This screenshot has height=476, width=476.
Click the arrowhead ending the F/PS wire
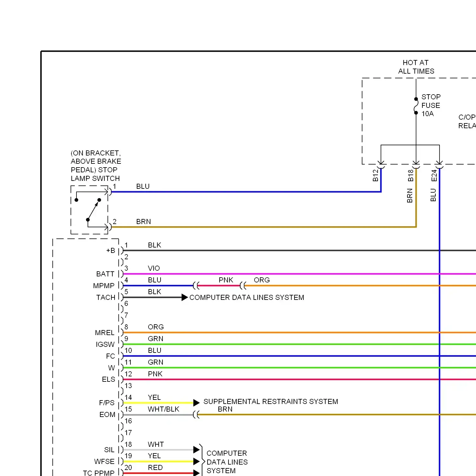click(196, 403)
